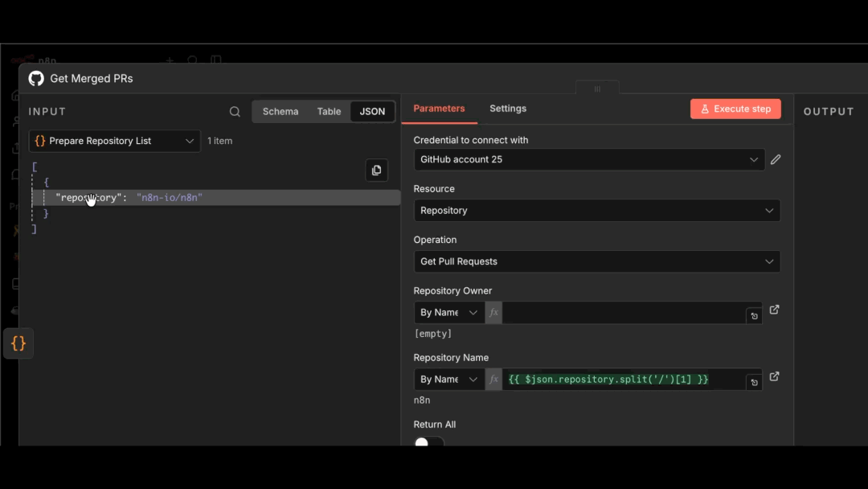The width and height of the screenshot is (868, 489).
Task: Click inside the empty Repository Owner input field
Action: pyautogui.click(x=627, y=313)
